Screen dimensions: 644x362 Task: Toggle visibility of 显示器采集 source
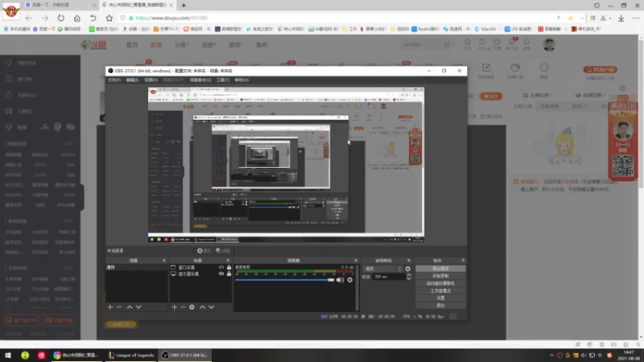(x=221, y=274)
